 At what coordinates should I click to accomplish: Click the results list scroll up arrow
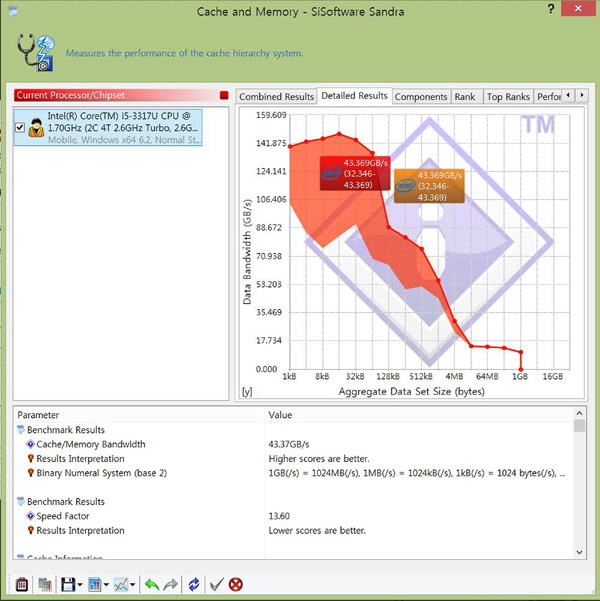point(579,413)
